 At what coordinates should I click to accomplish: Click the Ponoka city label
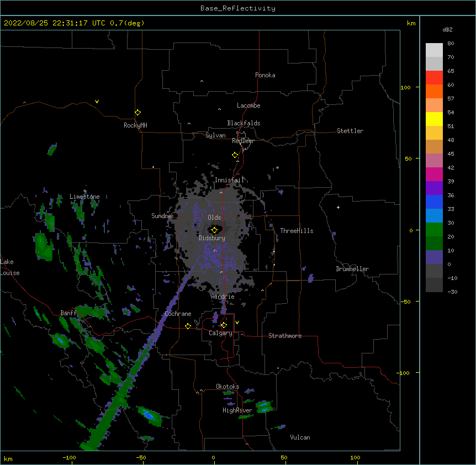265,75
